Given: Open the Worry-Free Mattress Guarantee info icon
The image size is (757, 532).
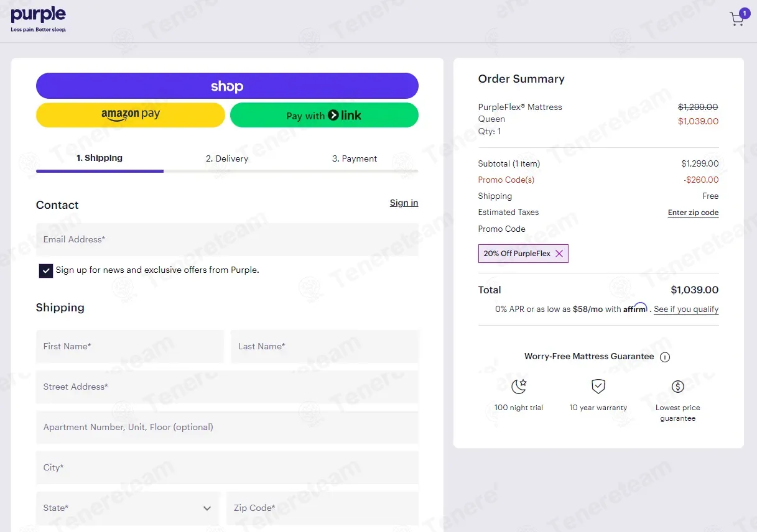Looking at the screenshot, I should coord(665,357).
